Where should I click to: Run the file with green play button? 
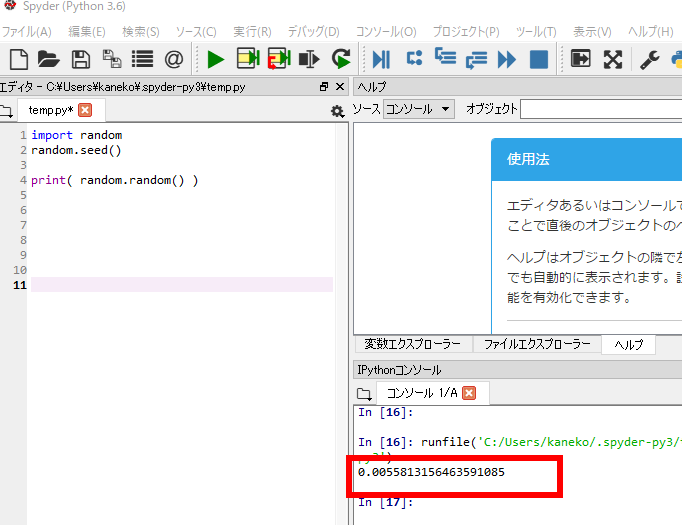point(216,60)
